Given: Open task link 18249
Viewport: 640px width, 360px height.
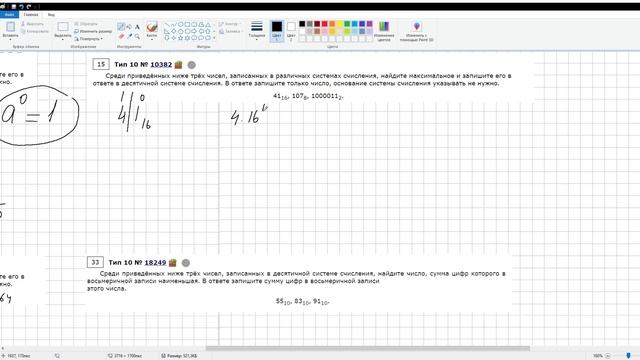Looking at the screenshot, I should click(155, 262).
